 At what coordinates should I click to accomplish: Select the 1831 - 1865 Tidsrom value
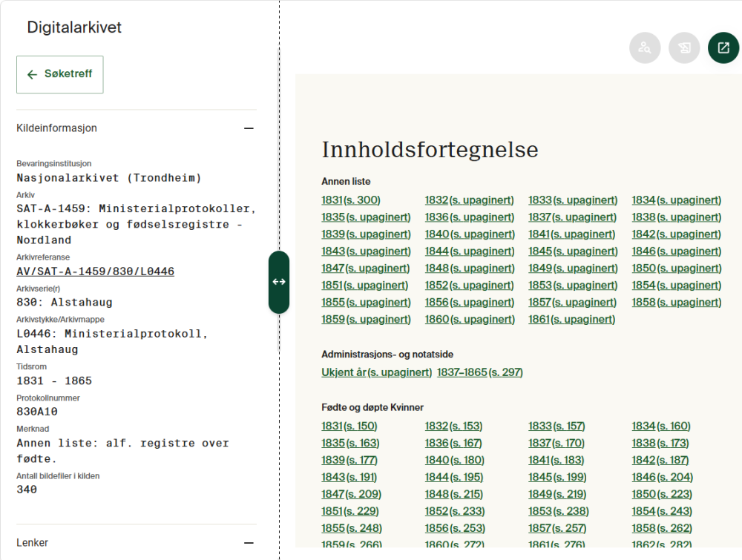click(54, 381)
